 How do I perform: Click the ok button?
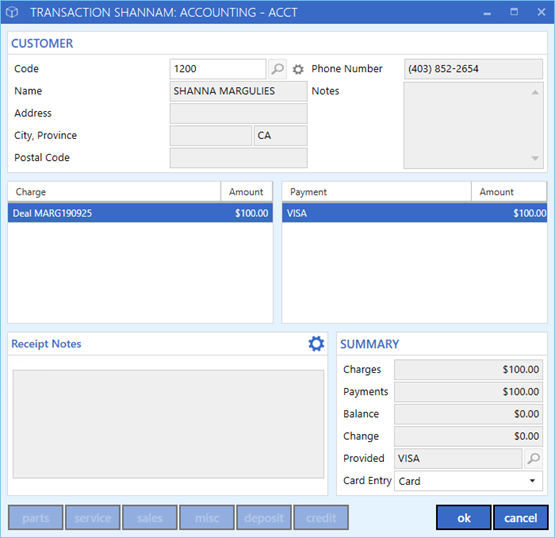point(464,518)
